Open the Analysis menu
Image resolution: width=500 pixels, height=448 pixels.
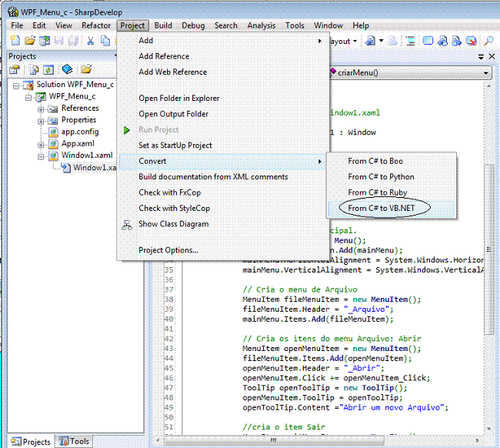[x=262, y=25]
